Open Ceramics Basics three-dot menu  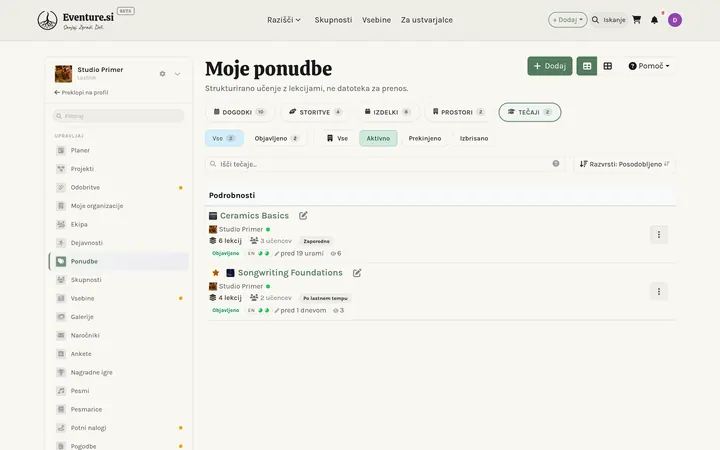(658, 235)
